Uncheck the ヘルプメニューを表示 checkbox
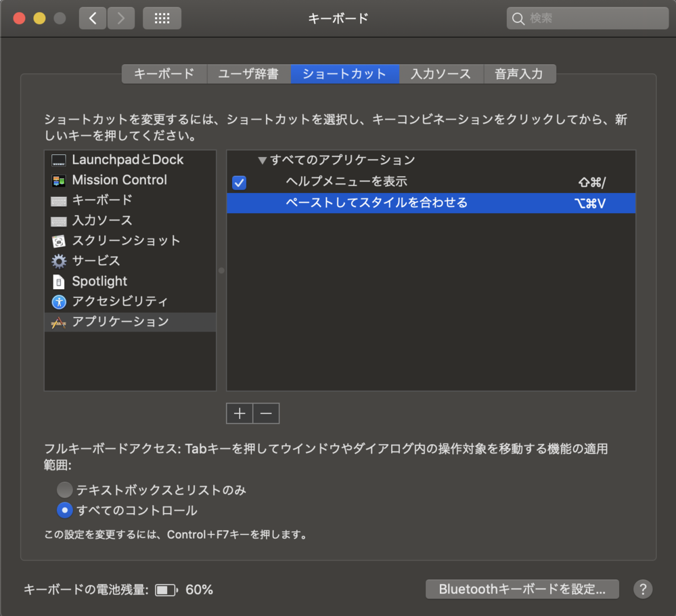Image resolution: width=676 pixels, height=616 pixels. [239, 182]
